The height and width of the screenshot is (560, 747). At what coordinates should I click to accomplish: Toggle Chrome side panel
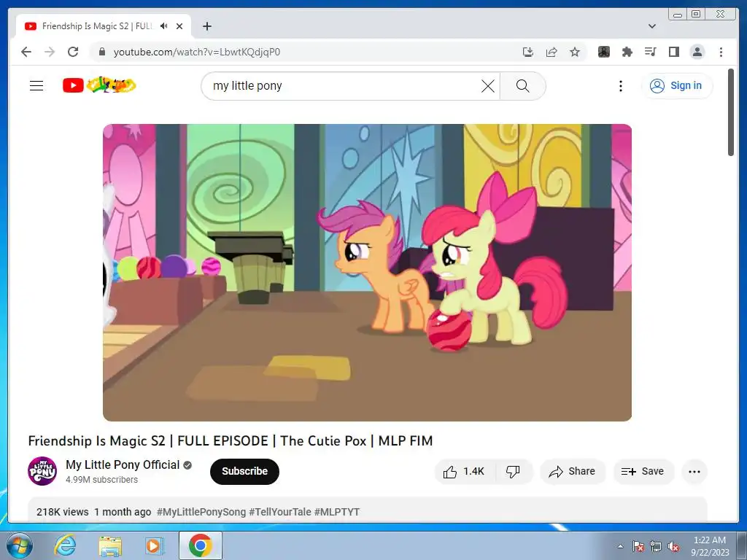click(673, 52)
